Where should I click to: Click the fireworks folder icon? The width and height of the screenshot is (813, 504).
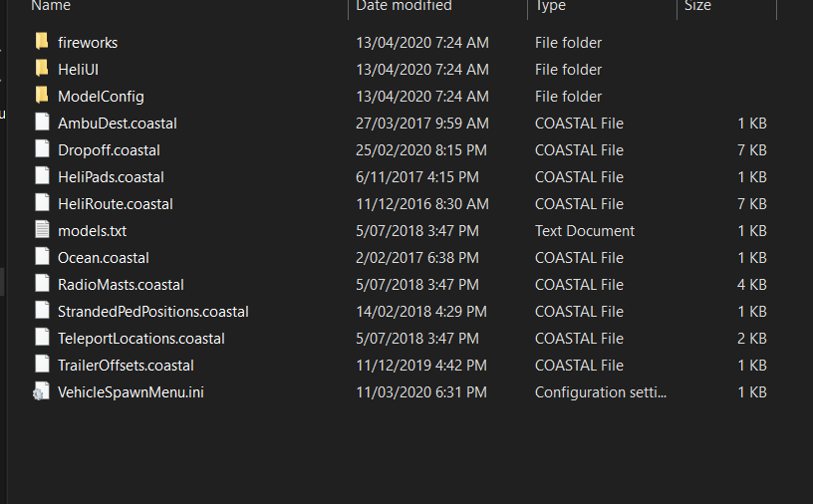(x=41, y=42)
